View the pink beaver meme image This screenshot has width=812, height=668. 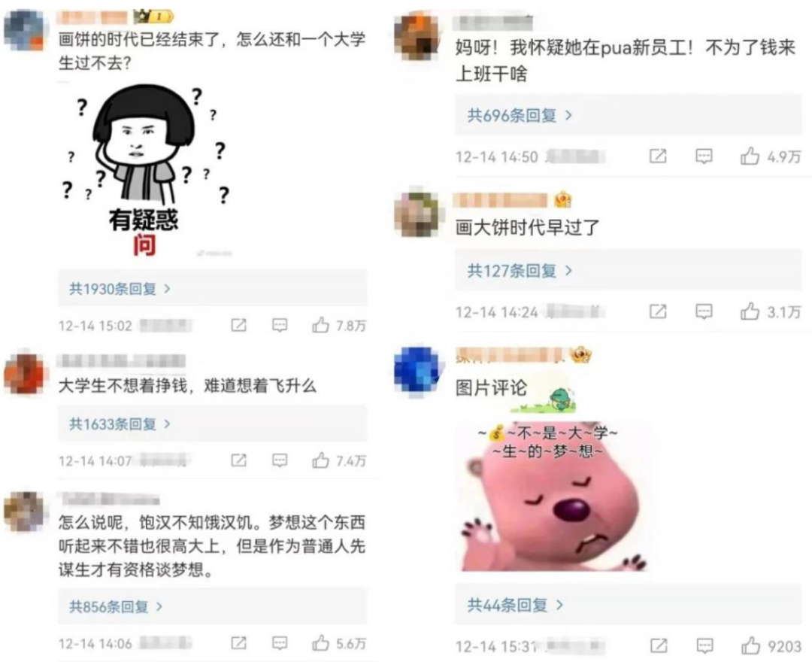[553, 496]
